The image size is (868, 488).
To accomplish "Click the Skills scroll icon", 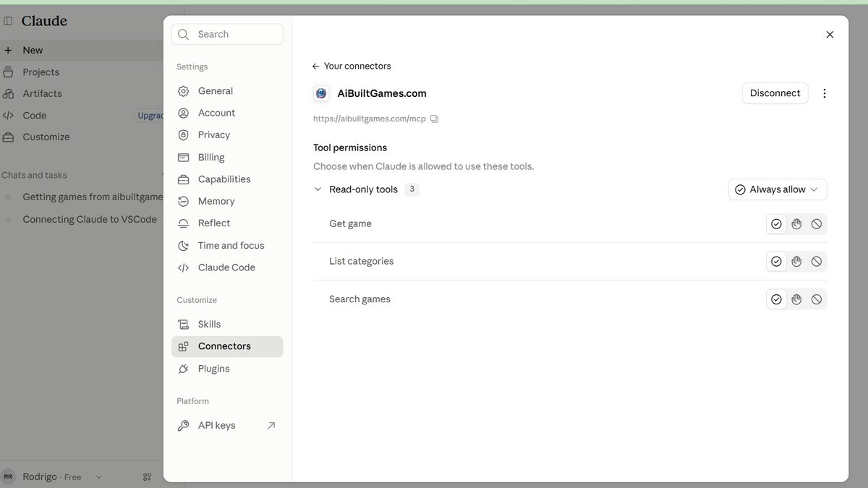I will click(184, 325).
